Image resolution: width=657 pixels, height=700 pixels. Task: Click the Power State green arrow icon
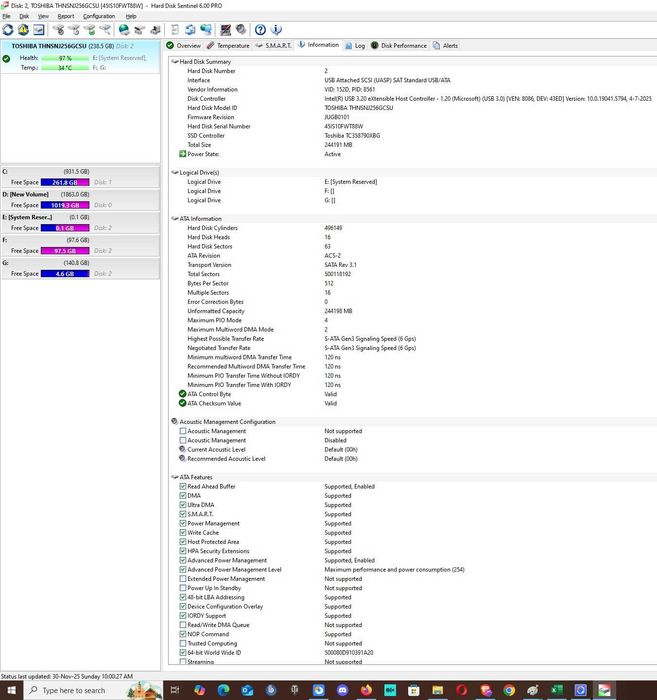[182, 154]
